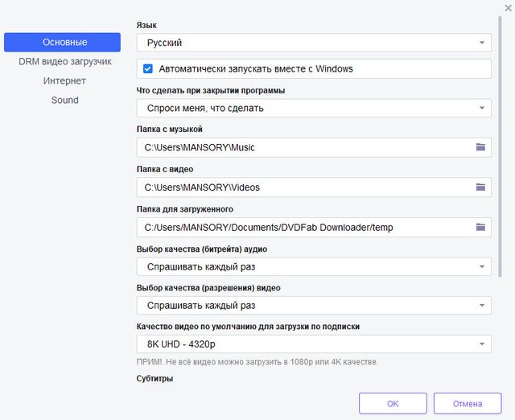515x420 pixels.
Task: Open the video resolution quality dropdown
Action: [313, 306]
